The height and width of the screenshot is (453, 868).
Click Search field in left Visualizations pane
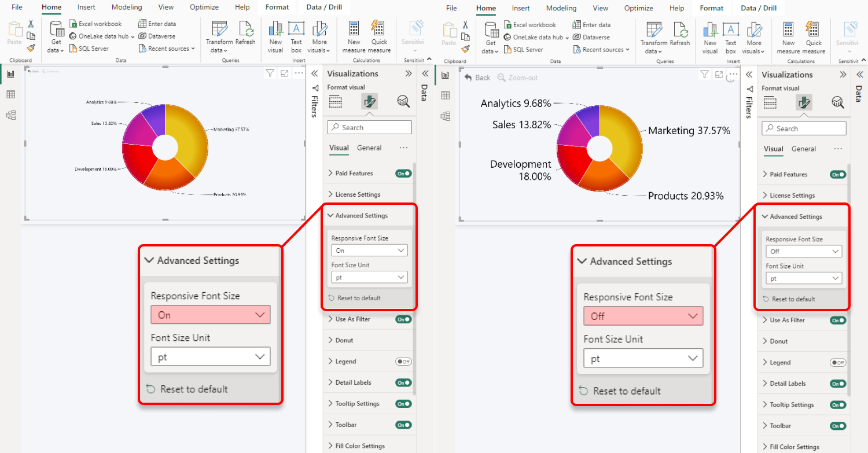[369, 127]
